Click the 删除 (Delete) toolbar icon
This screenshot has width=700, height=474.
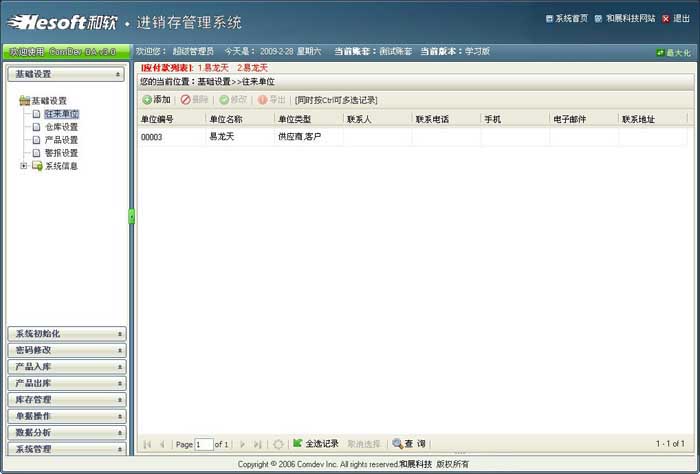click(186, 100)
